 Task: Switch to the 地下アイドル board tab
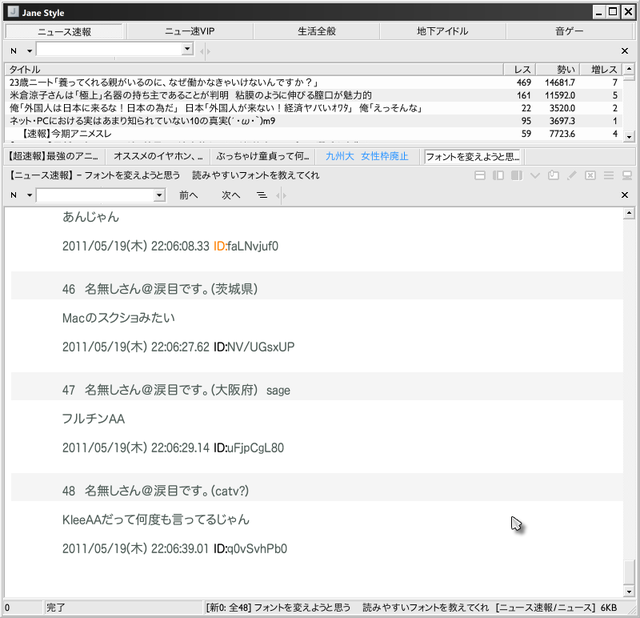click(442, 31)
